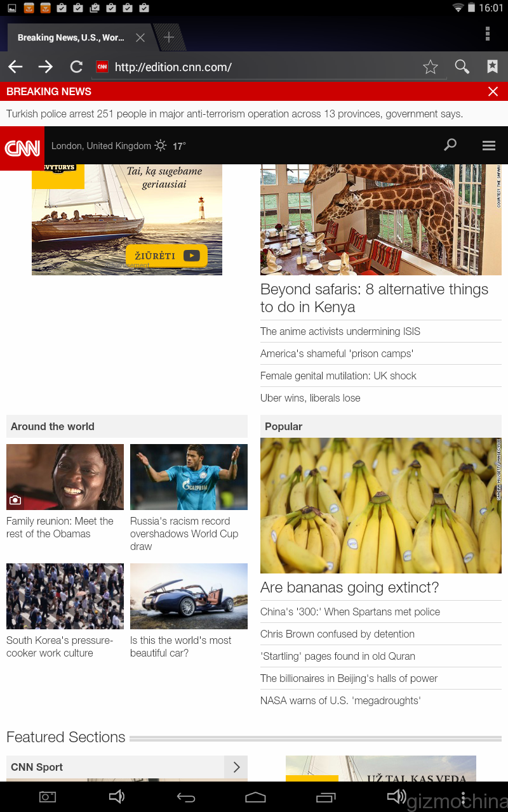The width and height of the screenshot is (508, 812).
Task: Tap the browser back arrow
Action: [15, 67]
